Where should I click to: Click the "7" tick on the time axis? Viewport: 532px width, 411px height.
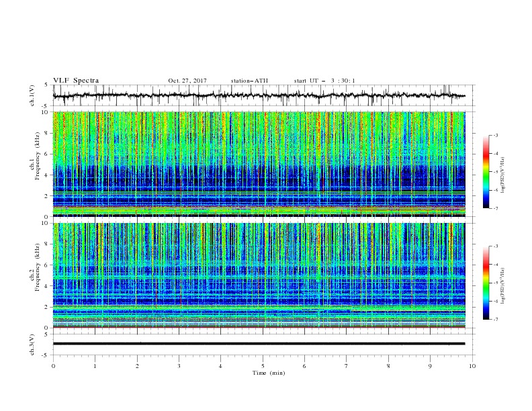[x=347, y=366]
